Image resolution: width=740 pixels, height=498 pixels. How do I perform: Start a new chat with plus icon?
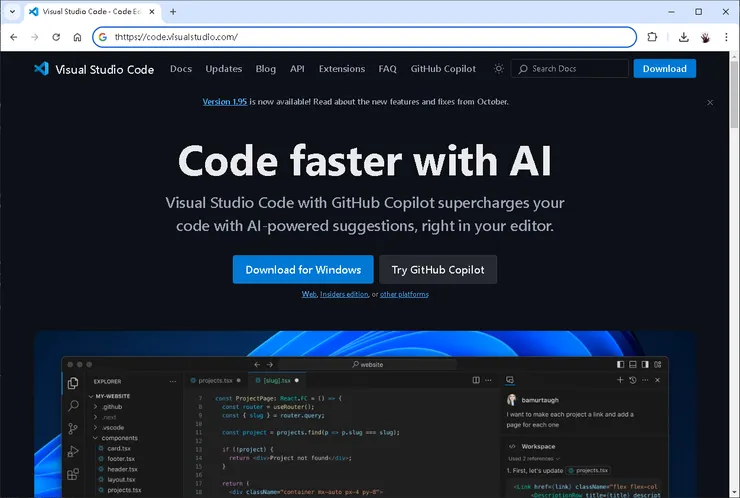(x=620, y=380)
